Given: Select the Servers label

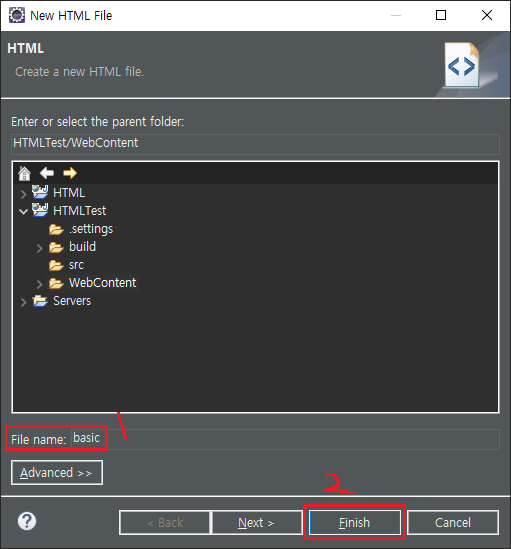Looking at the screenshot, I should [72, 301].
